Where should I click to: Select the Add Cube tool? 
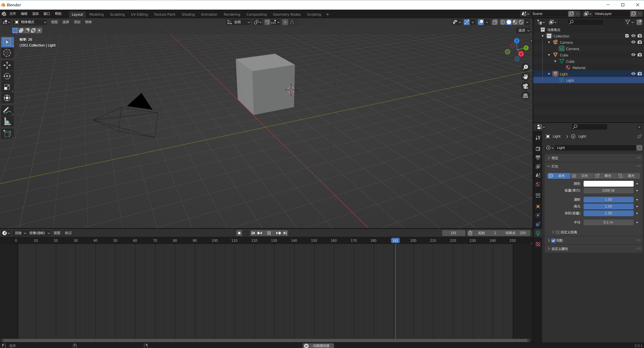pos(7,134)
